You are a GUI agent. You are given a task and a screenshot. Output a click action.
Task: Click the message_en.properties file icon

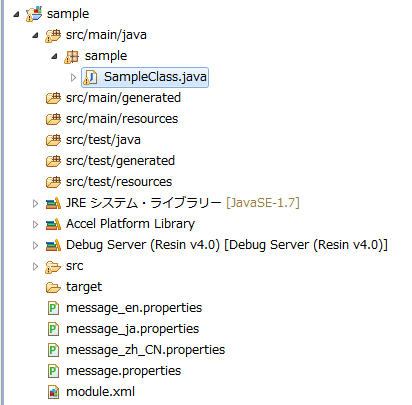(53, 308)
